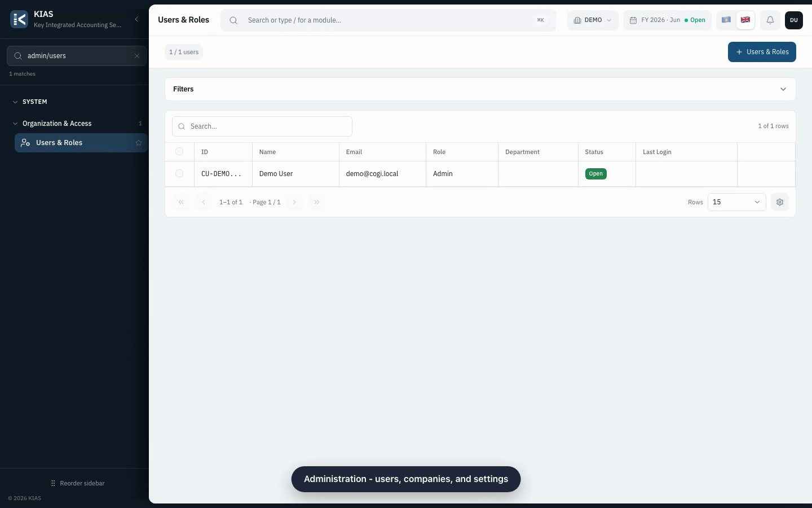Select the Demo User row checkbox

click(179, 173)
